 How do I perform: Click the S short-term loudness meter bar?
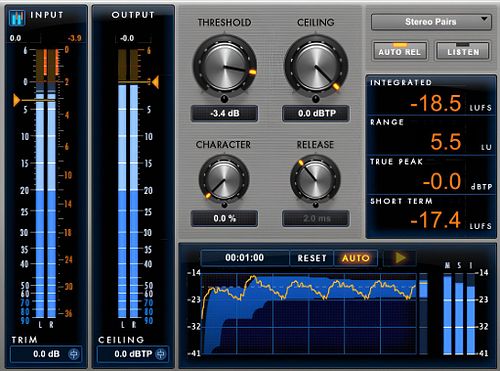459,314
